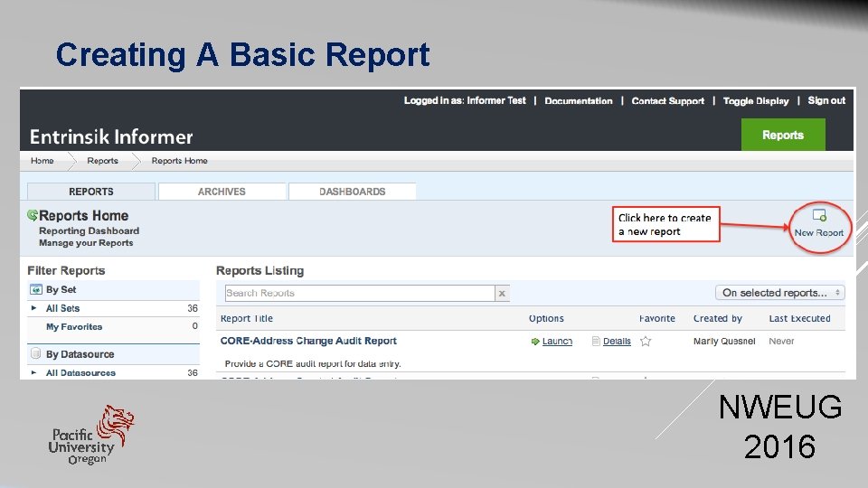Select the By Datasource radio option
The width and height of the screenshot is (868, 488).
[x=36, y=353]
